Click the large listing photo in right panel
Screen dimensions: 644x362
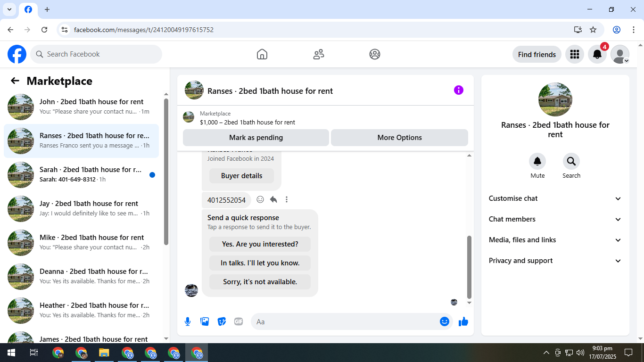click(x=555, y=99)
